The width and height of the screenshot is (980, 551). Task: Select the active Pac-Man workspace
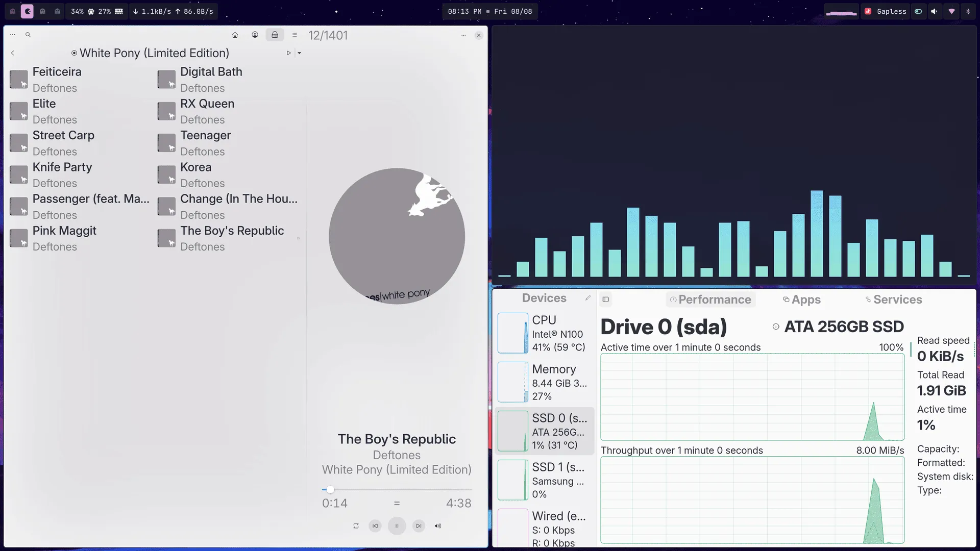[x=27, y=11]
